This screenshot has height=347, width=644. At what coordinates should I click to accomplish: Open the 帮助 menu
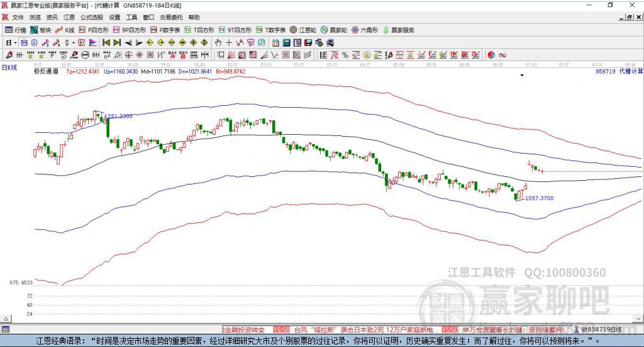pos(194,17)
